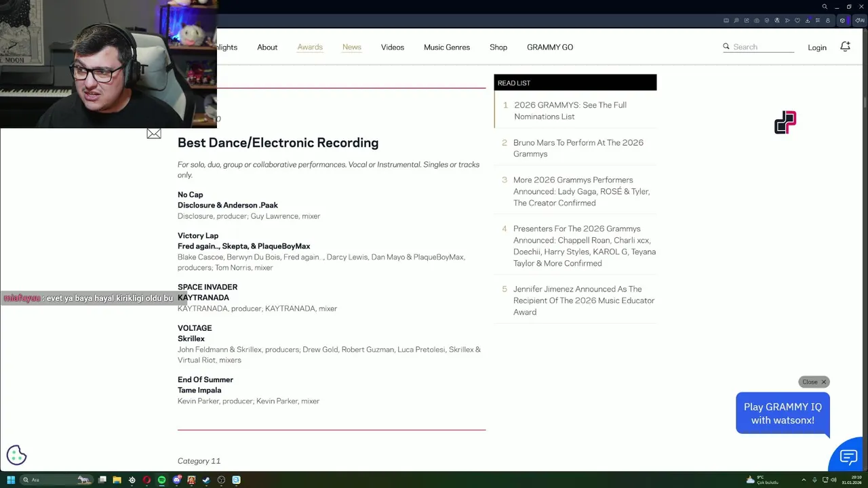
Task: Click the volume icon in system tray
Action: point(833,480)
